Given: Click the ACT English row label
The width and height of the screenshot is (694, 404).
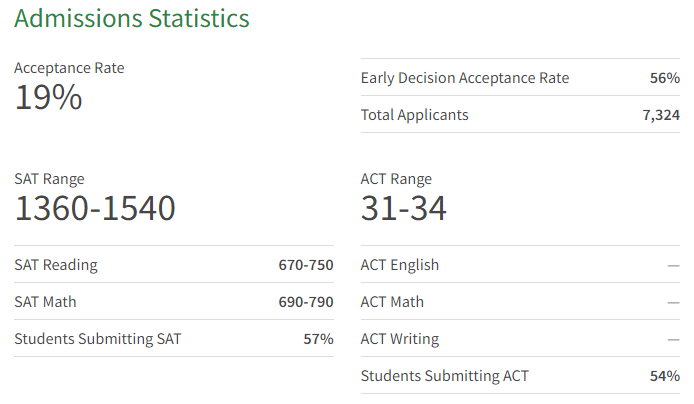Looking at the screenshot, I should point(400,265).
